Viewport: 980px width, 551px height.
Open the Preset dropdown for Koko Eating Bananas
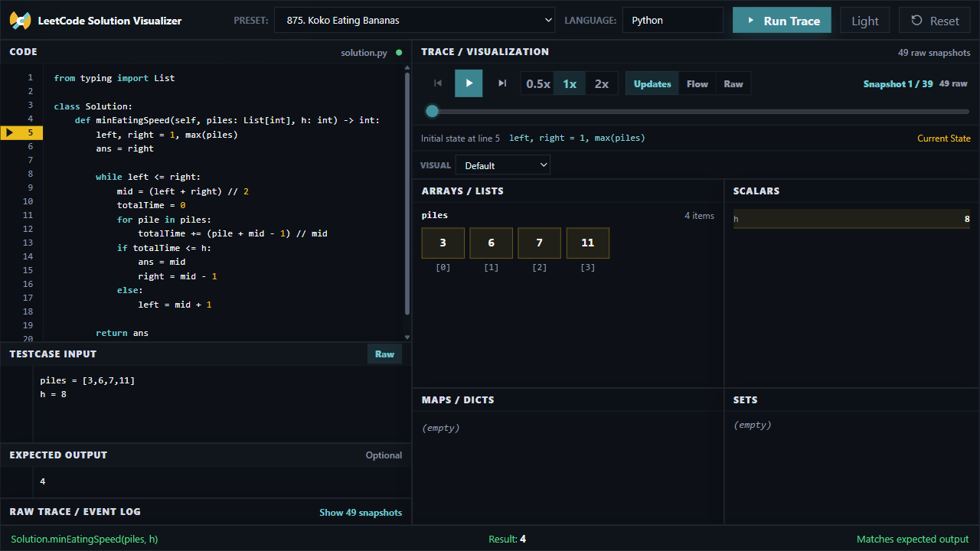(414, 21)
